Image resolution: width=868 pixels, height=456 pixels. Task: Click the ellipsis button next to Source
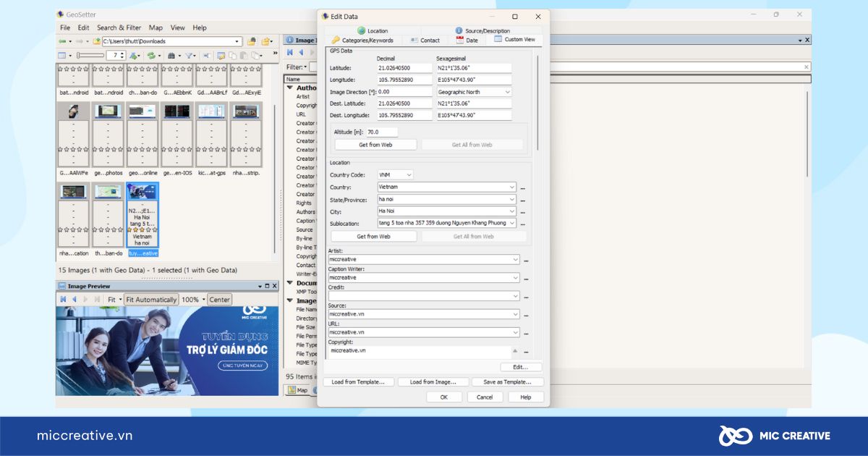pyautogui.click(x=526, y=314)
